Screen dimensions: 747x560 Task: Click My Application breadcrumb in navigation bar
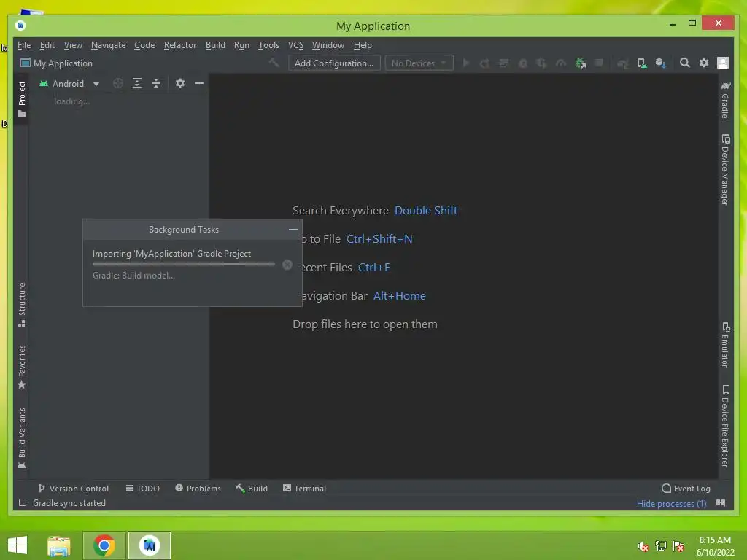coord(57,63)
